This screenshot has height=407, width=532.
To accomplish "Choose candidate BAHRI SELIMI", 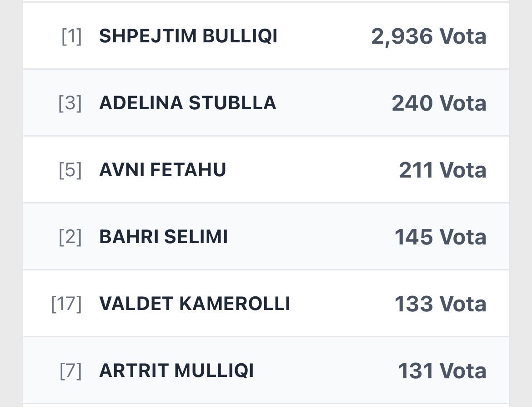I will 163,237.
